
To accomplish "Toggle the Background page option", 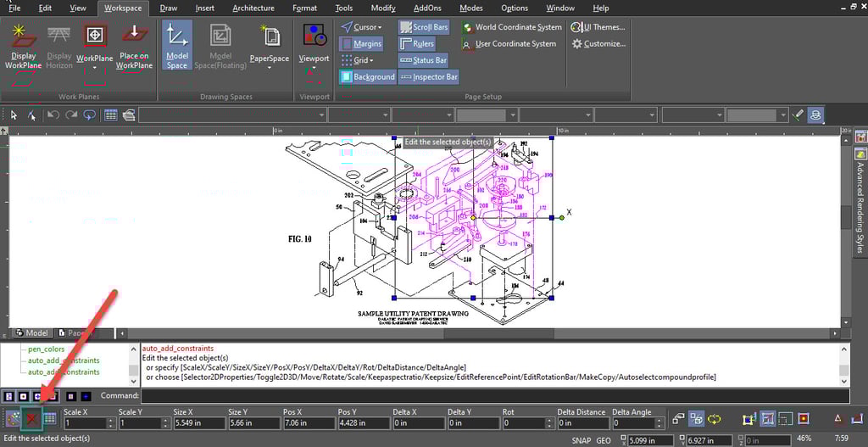I will tap(368, 77).
